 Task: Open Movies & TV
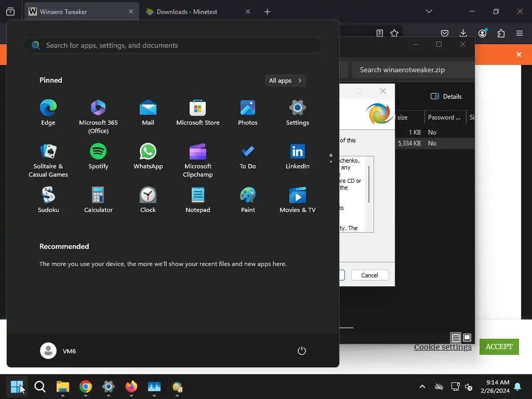(x=298, y=200)
